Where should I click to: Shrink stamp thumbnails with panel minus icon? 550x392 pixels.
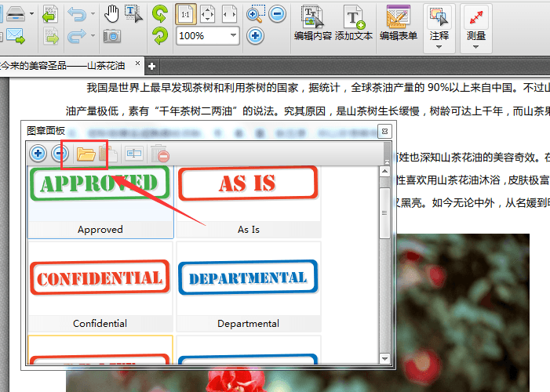[x=60, y=153]
